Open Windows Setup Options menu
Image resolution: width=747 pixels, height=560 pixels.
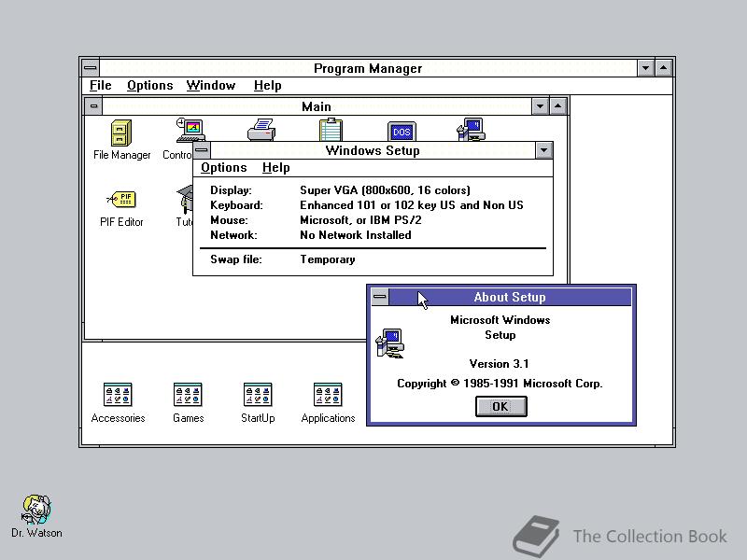[x=223, y=168]
